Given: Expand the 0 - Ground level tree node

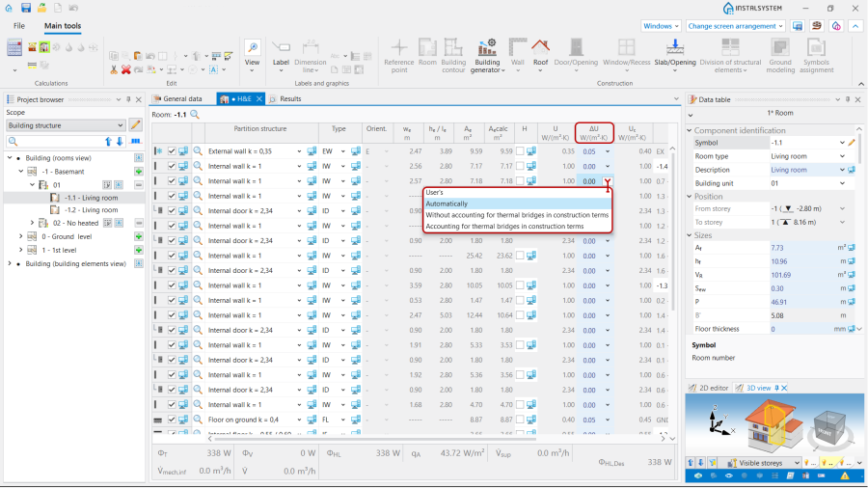Looking at the screenshot, I should (x=19, y=236).
